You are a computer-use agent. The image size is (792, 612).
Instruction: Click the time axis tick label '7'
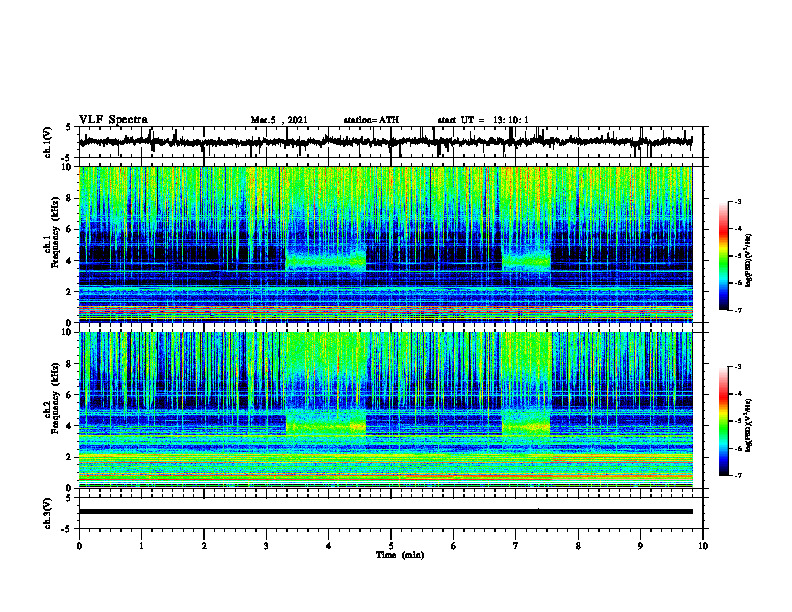pyautogui.click(x=516, y=546)
